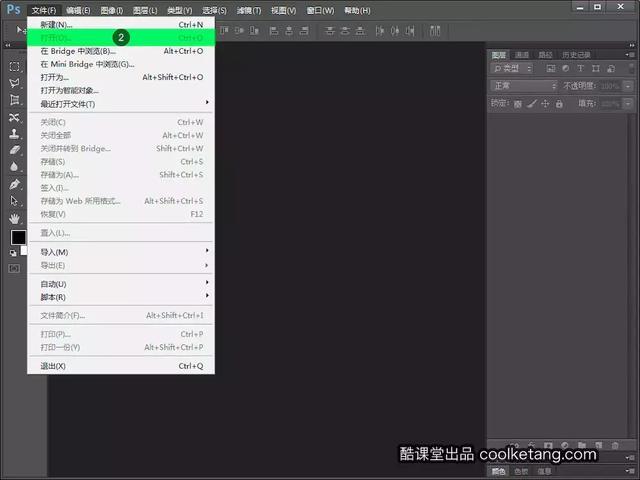Click distribute left edges icon

(x=380, y=30)
